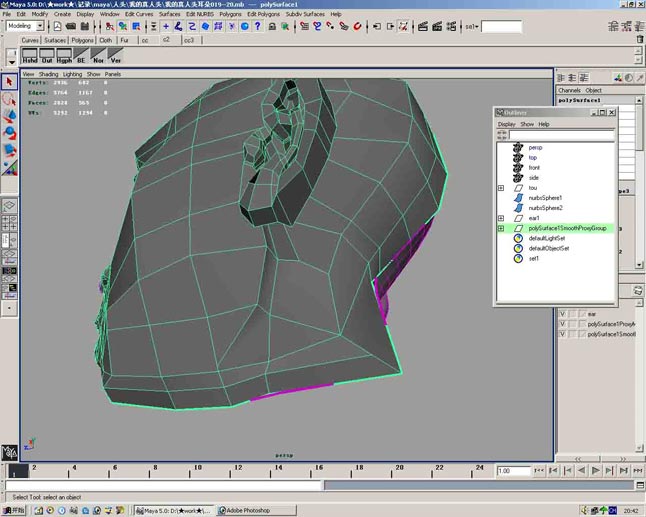The image size is (646, 517).
Task: Click the Ver shelf button
Action: pos(115,56)
